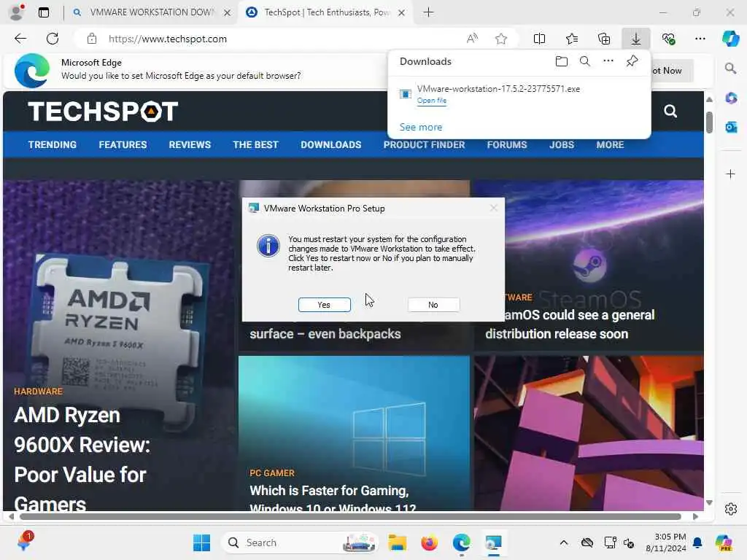Click See more in Downloads panel
Viewport: 747px width, 560px height.
click(421, 127)
